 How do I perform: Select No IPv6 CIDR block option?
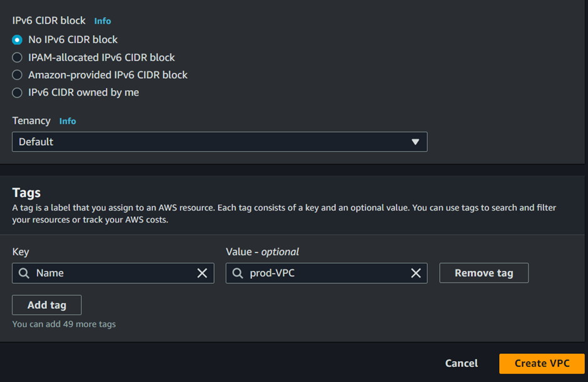(18, 40)
